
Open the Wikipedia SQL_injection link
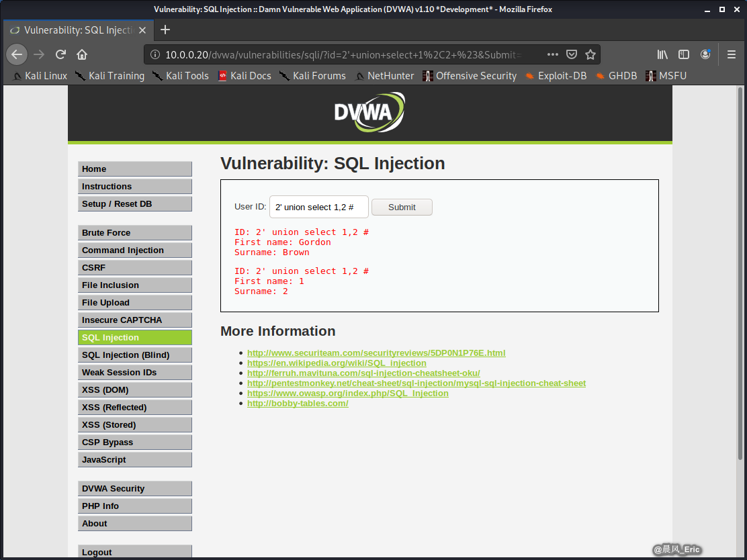tap(337, 363)
